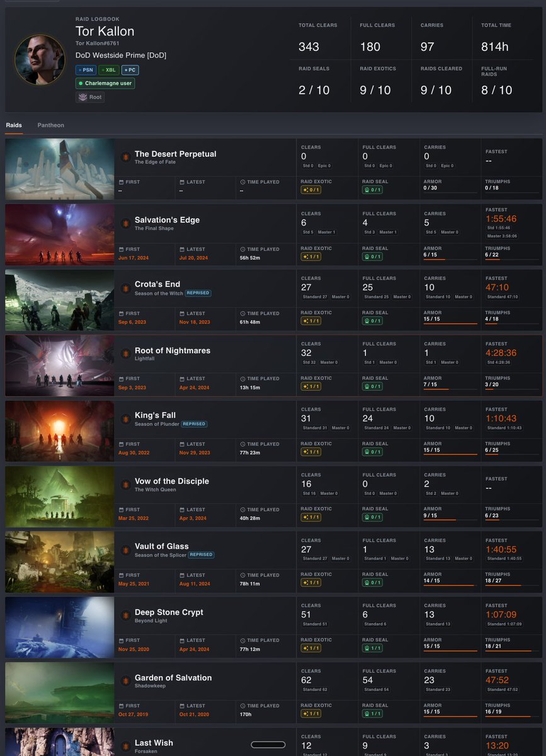Click the emblem icon beside Crota's End

125,288
